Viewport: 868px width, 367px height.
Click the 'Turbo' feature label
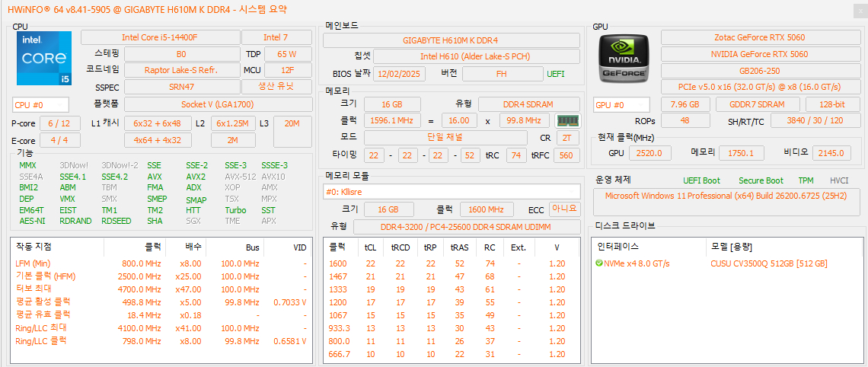pos(236,210)
